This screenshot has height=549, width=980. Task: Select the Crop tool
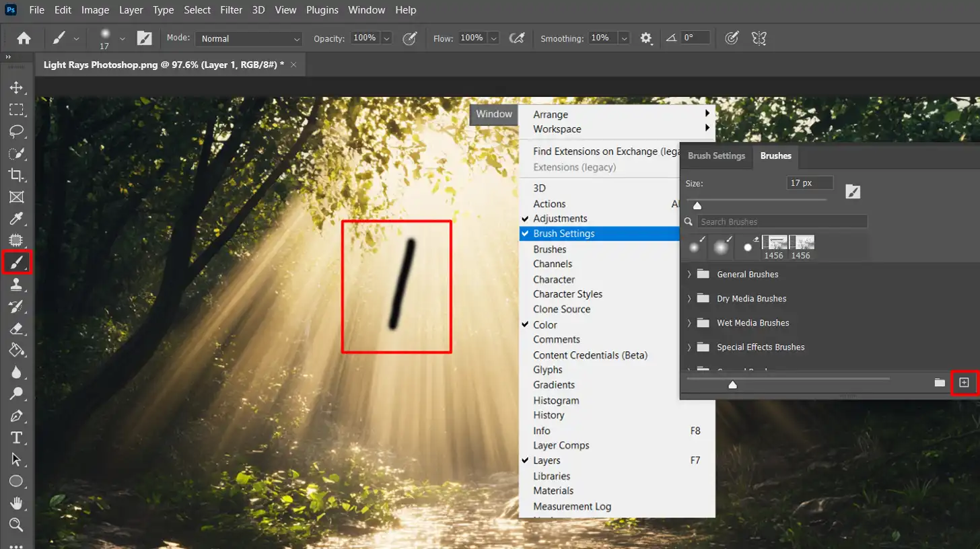[x=16, y=175]
